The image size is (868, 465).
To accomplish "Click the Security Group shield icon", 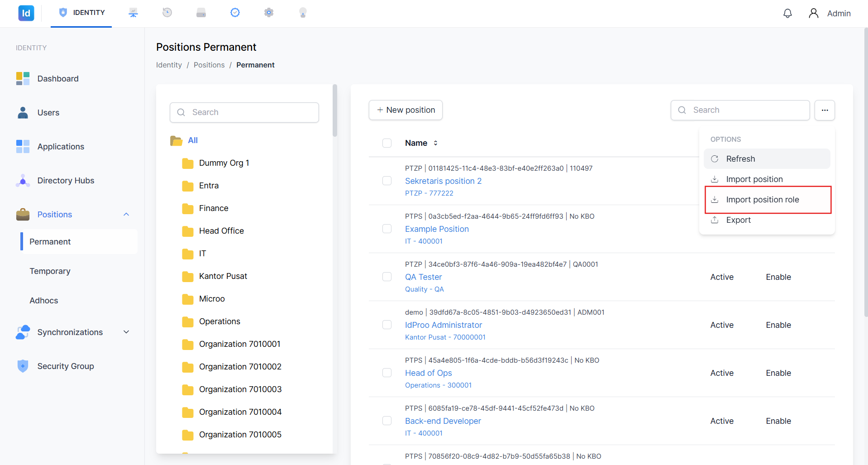I will click(x=23, y=366).
